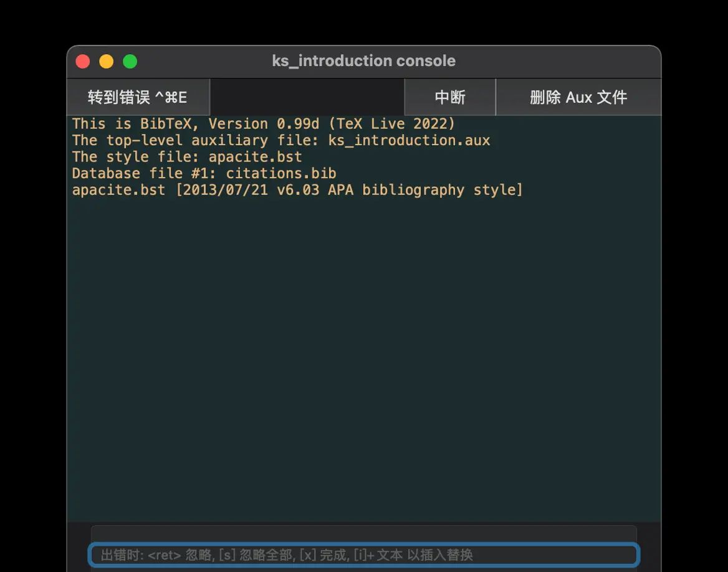This screenshot has height=572, width=728.
Task: Click the console input field at the bottom
Action: pyautogui.click(x=363, y=554)
